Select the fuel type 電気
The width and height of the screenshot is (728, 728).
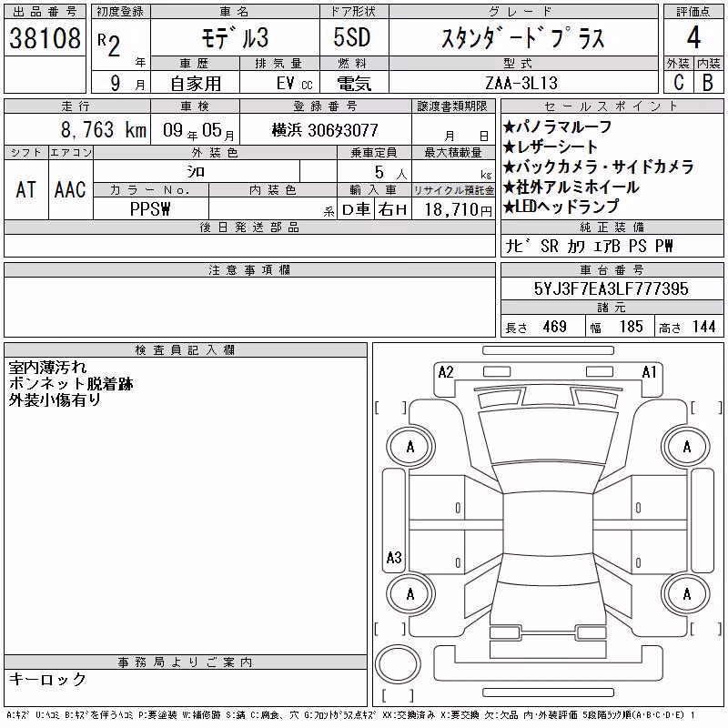pos(354,84)
